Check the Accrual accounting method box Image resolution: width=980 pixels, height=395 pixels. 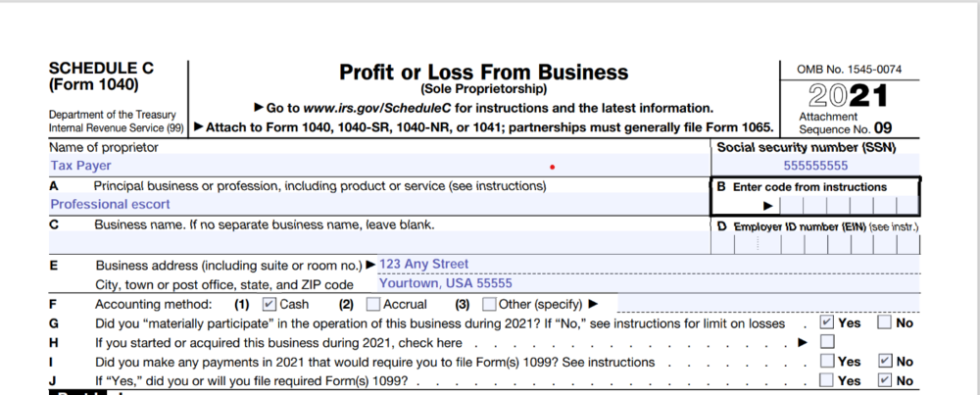[373, 304]
